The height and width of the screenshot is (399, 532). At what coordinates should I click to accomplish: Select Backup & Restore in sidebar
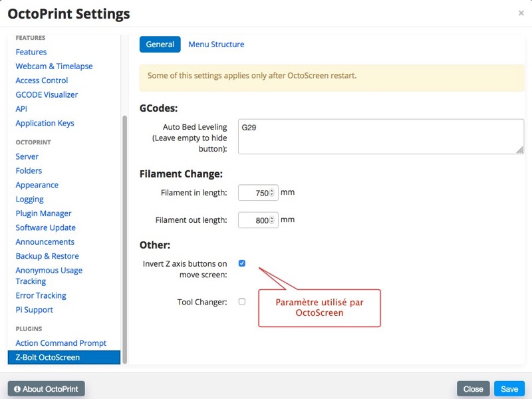[47, 256]
